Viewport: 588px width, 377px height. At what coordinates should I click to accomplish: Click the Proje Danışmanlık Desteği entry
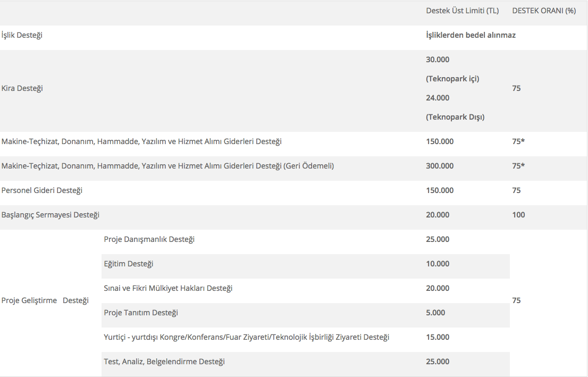click(x=149, y=239)
